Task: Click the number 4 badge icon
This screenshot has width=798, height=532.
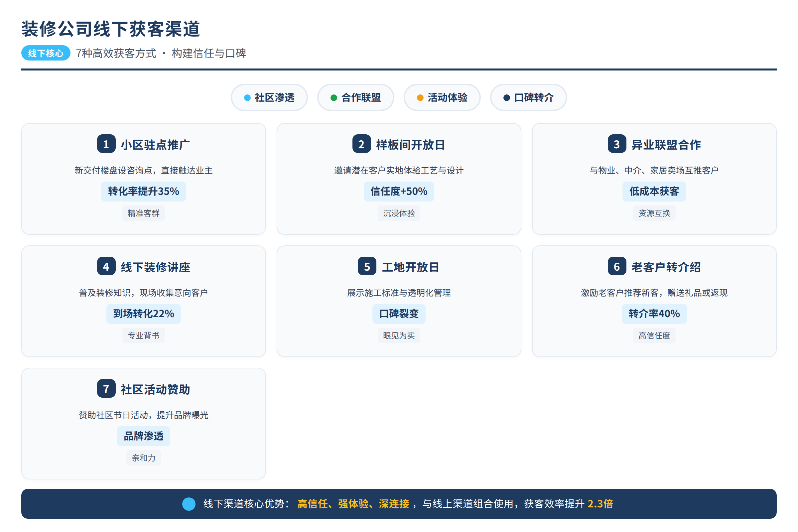Action: coord(106,267)
